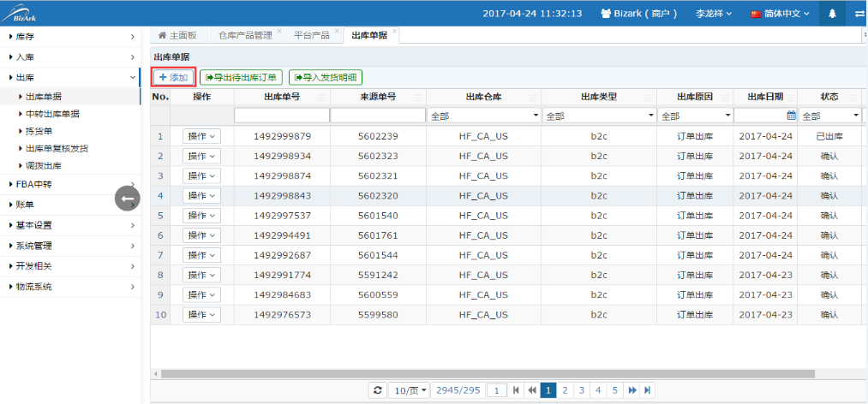Switch to the 主面板 tab
Viewport: 868px width, 404px height.
[177, 35]
